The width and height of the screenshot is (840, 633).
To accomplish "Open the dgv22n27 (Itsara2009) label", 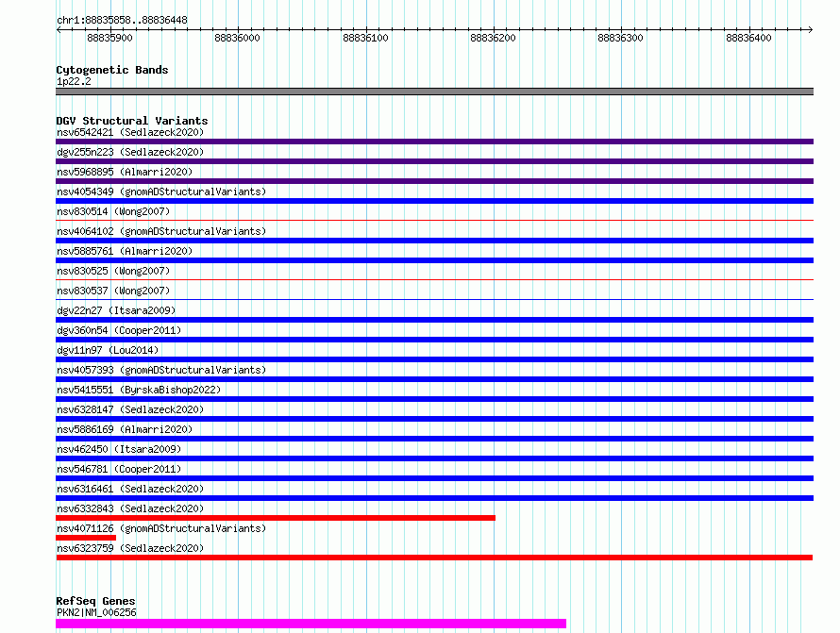I will click(116, 310).
